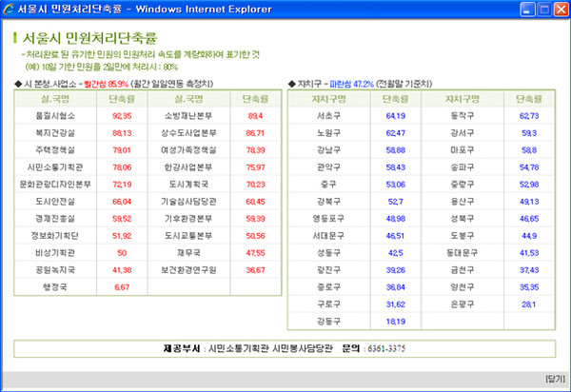This screenshot has width=571, height=392.
Task: Click the 주택정책실 cell
Action: pyautogui.click(x=55, y=150)
